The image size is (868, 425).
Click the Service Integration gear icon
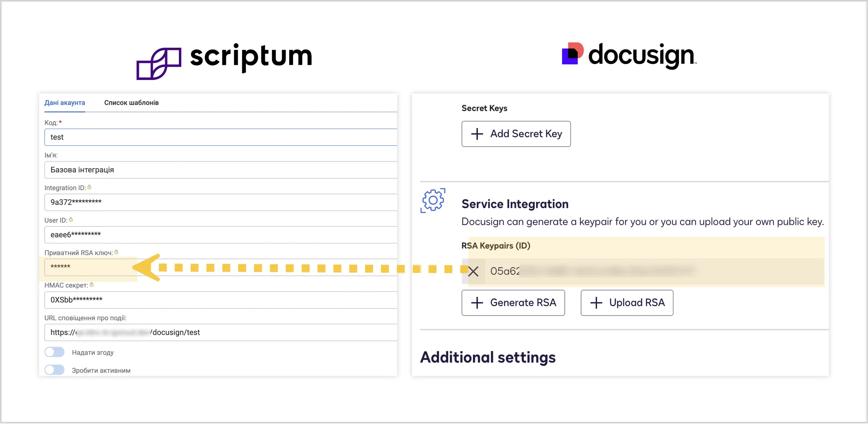433,200
